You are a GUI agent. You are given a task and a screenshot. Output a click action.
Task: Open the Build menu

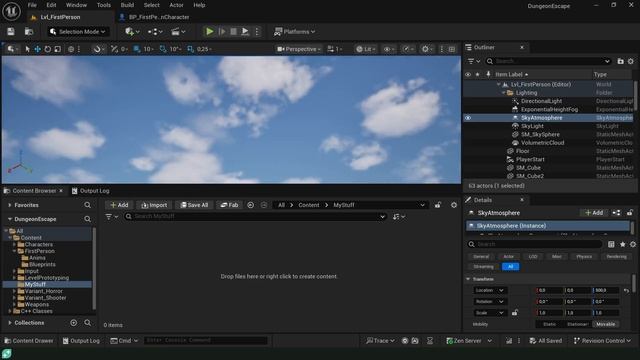coord(127,5)
